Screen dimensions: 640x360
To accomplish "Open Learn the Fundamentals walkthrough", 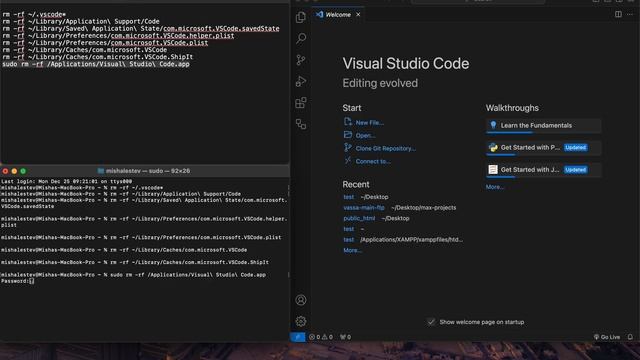I will 543,126.
